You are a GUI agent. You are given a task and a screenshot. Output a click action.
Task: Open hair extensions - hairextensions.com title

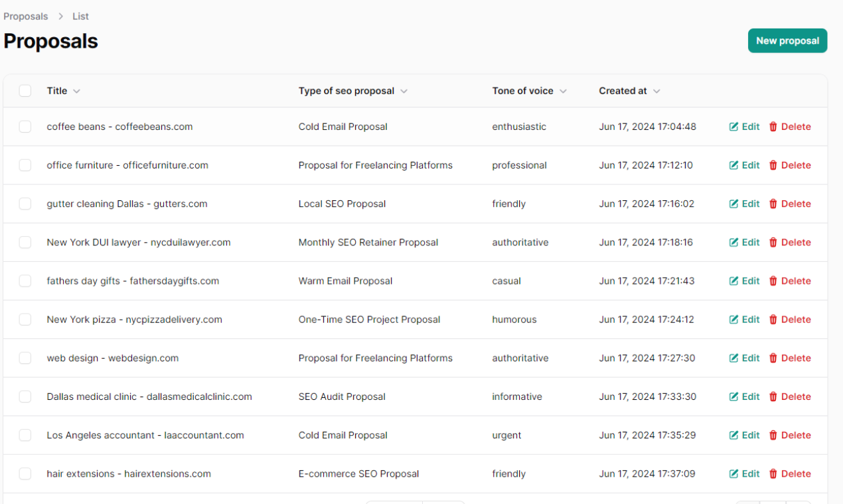(129, 473)
